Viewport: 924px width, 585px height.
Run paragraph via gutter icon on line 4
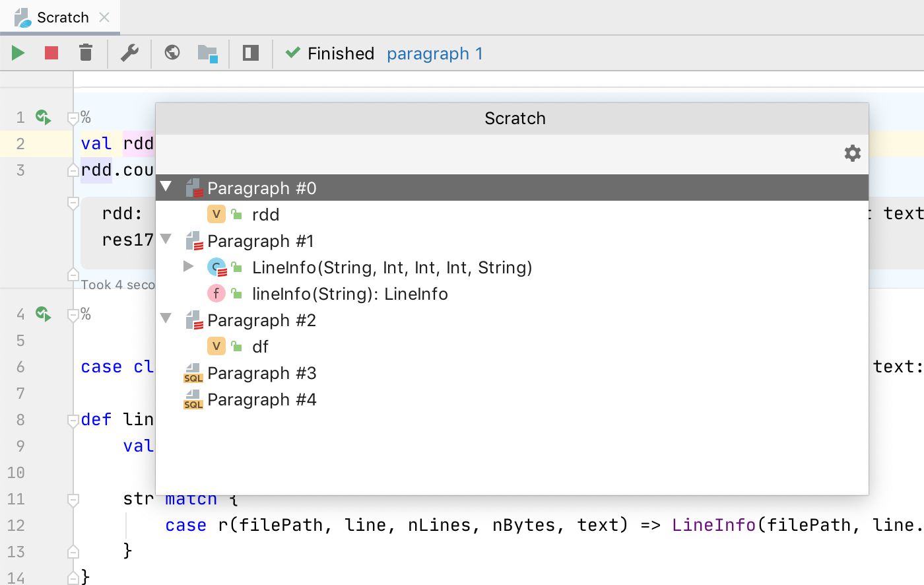[44, 314]
